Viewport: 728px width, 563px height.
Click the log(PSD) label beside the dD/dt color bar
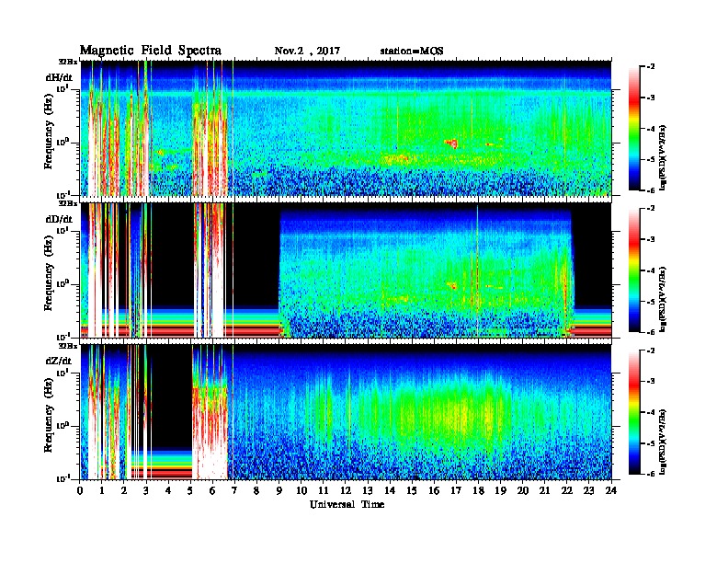pos(663,299)
